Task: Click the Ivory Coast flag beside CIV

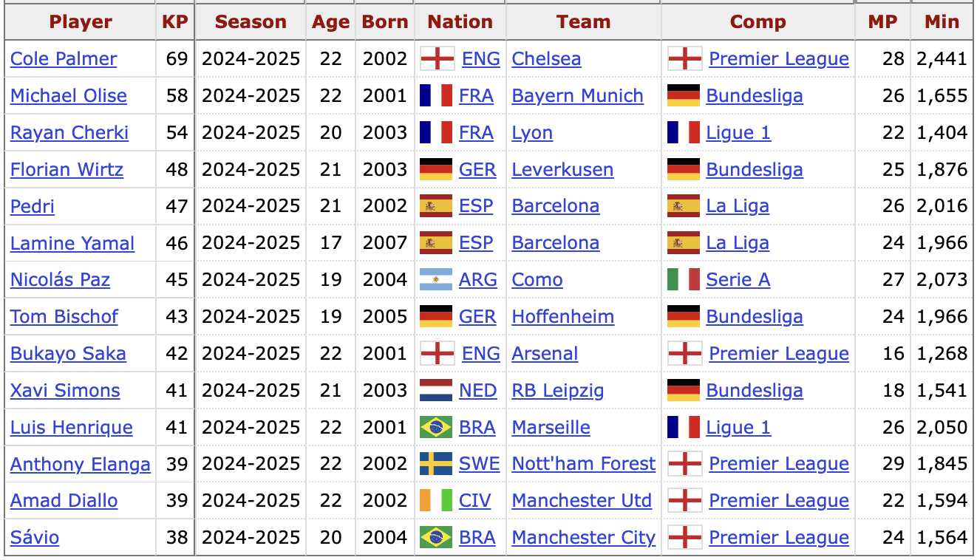Action: [436, 500]
